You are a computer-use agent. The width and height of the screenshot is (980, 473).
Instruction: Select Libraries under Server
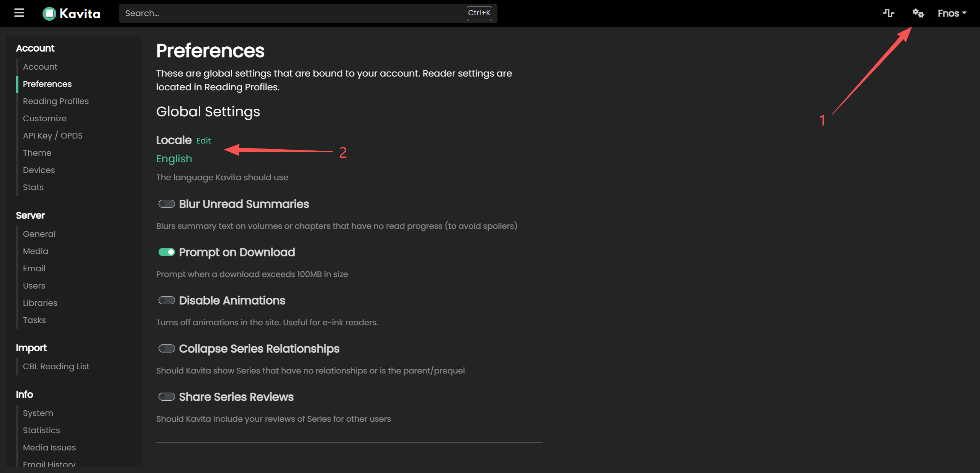(40, 303)
